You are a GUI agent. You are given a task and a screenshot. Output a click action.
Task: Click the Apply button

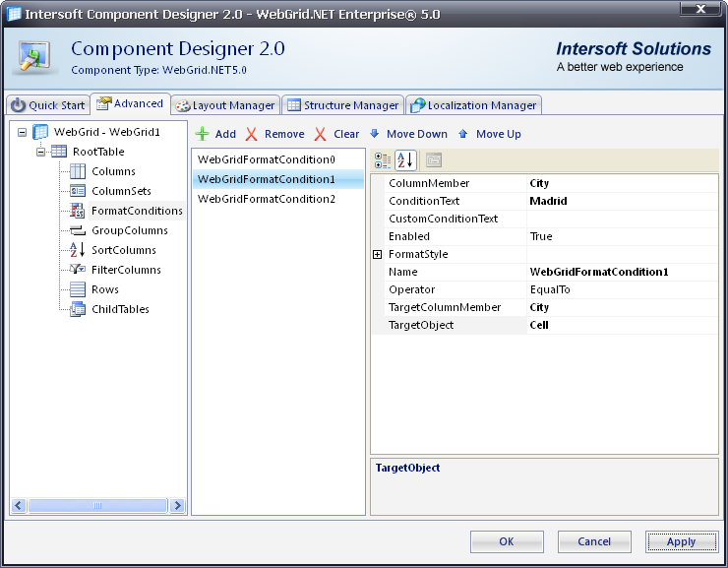tap(682, 541)
